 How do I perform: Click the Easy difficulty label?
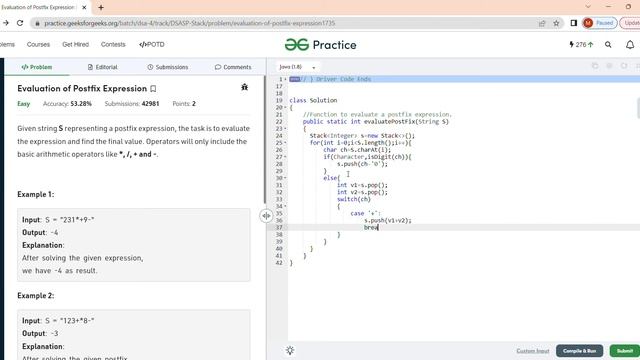(x=24, y=104)
